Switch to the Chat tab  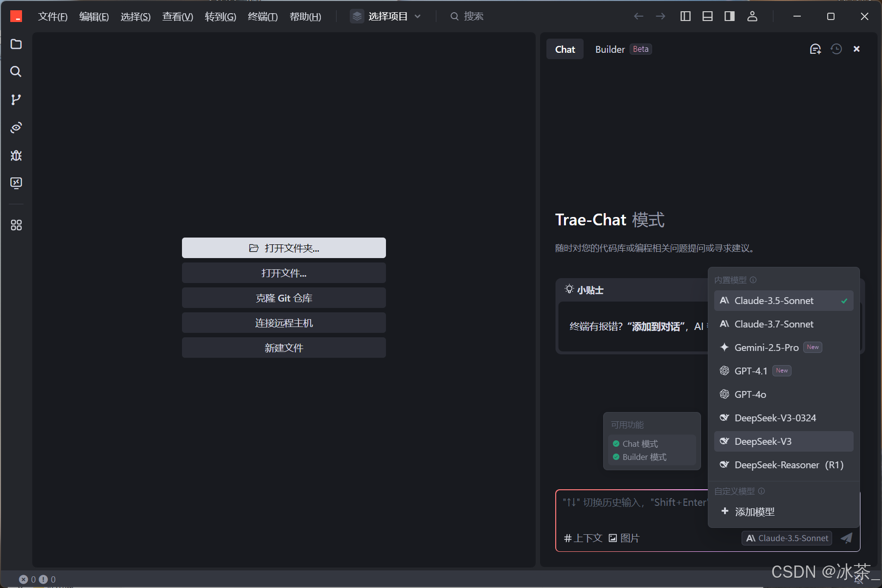tap(565, 49)
